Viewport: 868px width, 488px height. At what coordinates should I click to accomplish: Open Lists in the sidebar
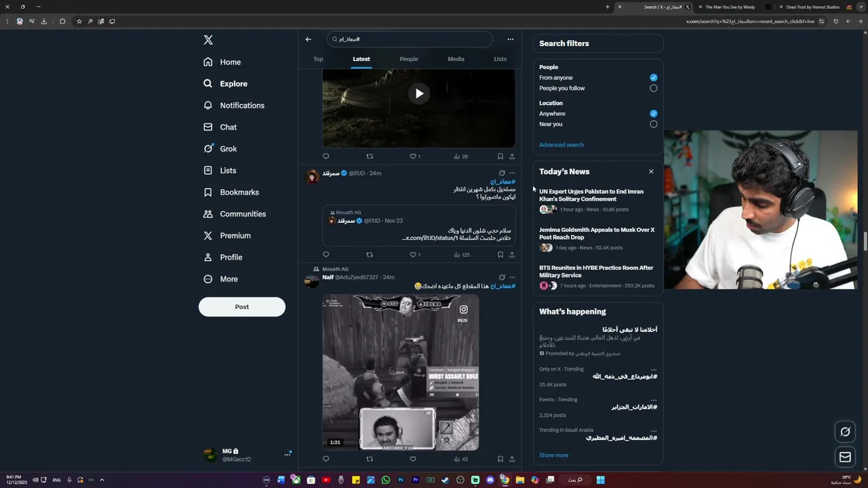[220, 171]
